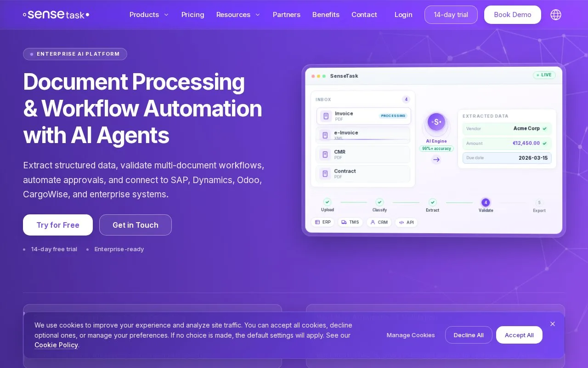
Task: Expand the Products dropdown menu
Action: click(149, 15)
